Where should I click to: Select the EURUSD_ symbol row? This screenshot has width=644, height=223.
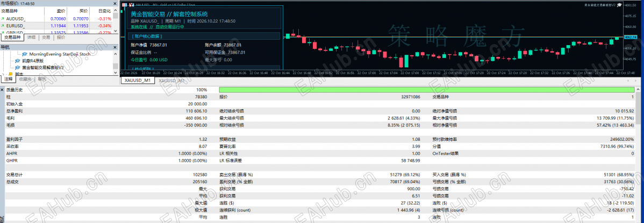pyautogui.click(x=56, y=25)
